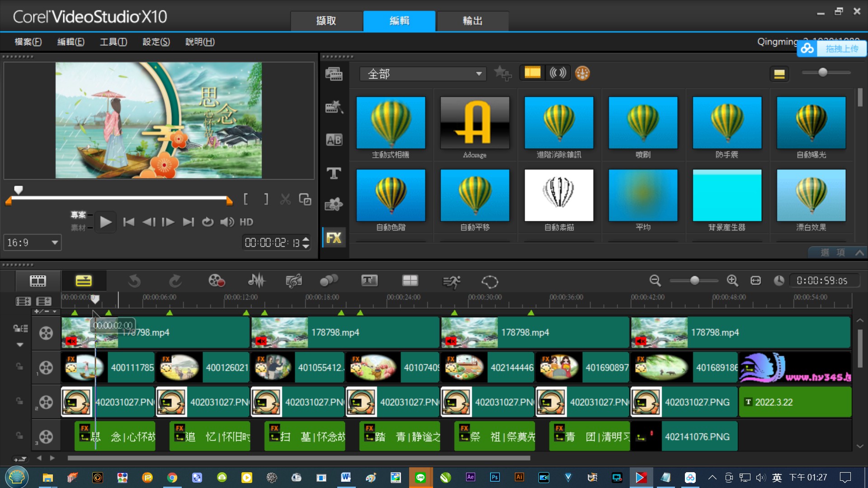Zoom out the timeline with magnifier minus

(655, 281)
